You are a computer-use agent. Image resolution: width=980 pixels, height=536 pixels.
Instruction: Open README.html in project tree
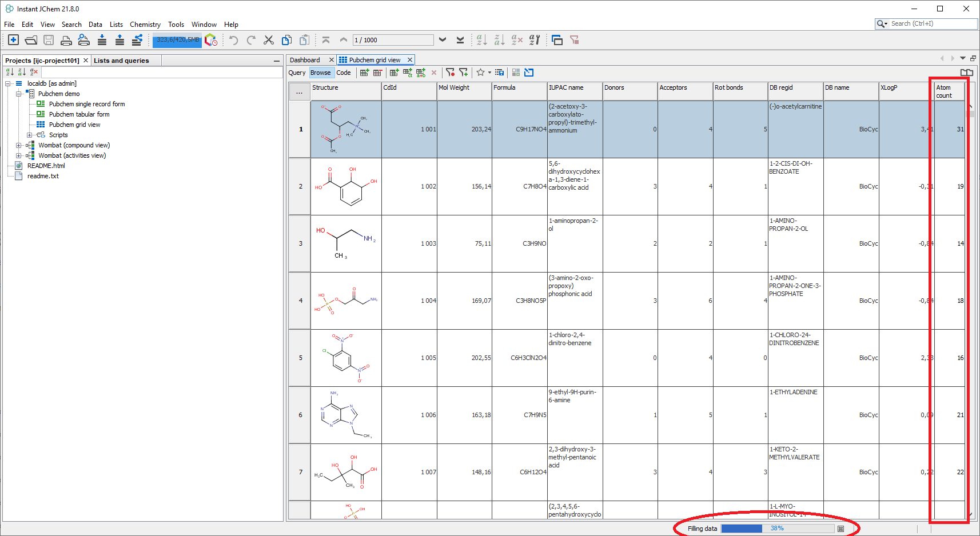46,166
